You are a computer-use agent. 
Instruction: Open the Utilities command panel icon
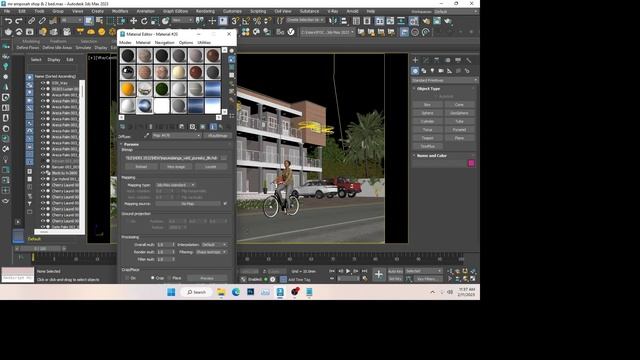[x=469, y=60]
